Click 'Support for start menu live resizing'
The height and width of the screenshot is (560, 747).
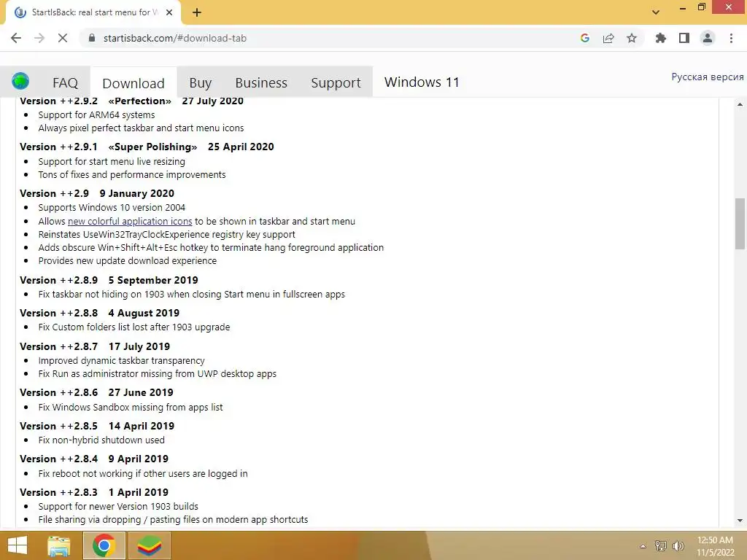click(112, 161)
